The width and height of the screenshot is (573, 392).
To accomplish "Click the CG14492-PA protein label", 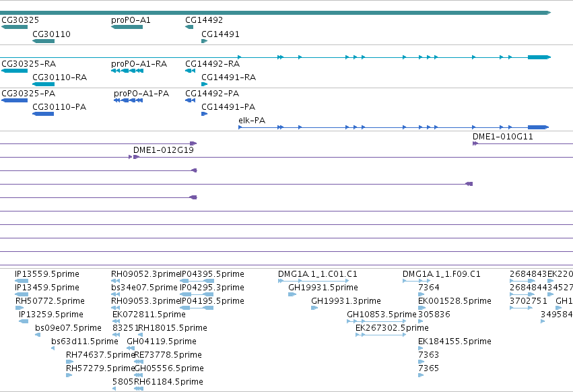I will [212, 94].
